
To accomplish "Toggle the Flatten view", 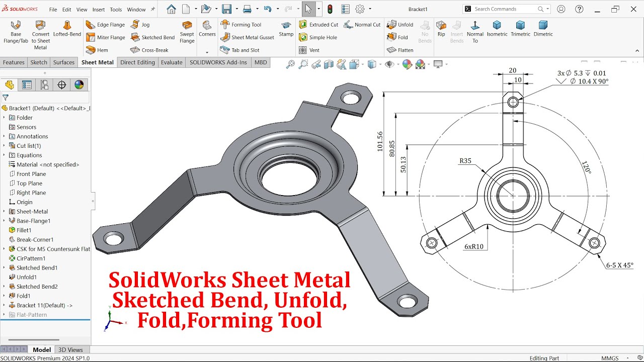I will click(x=400, y=50).
